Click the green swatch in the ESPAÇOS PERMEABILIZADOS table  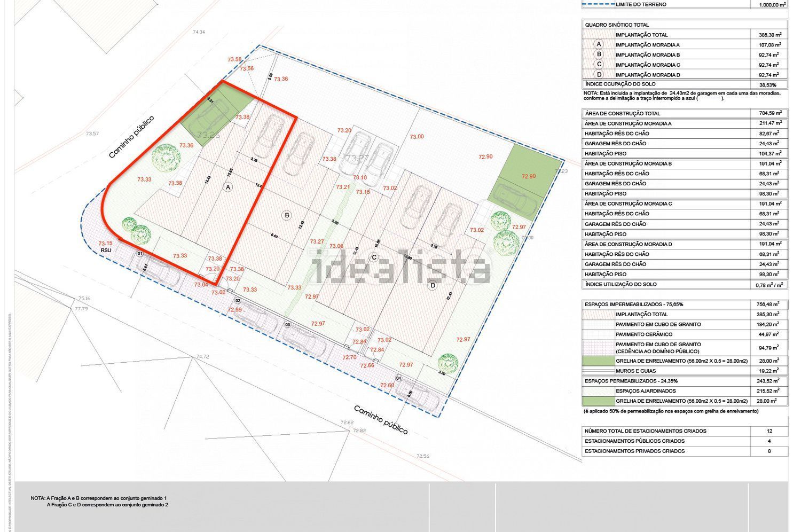(x=598, y=401)
